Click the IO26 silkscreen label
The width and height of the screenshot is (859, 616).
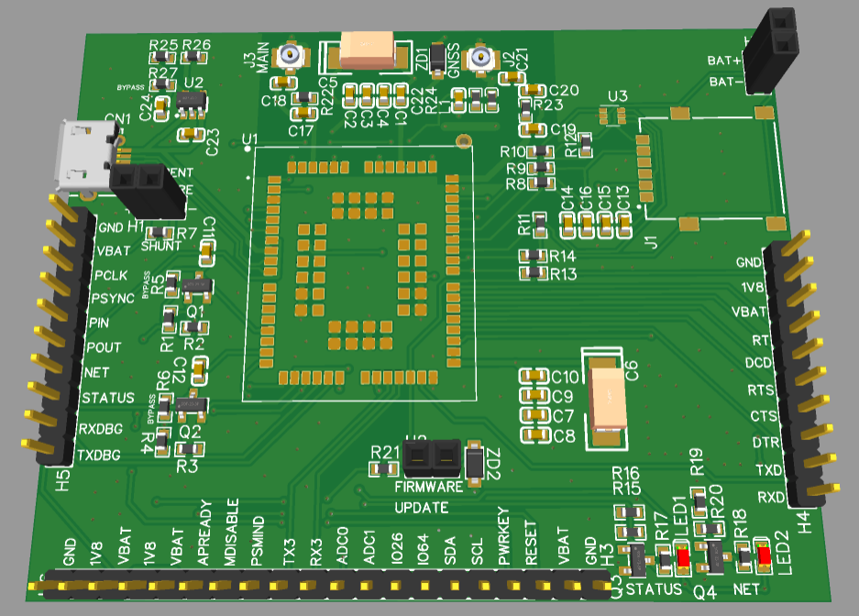pos(397,549)
